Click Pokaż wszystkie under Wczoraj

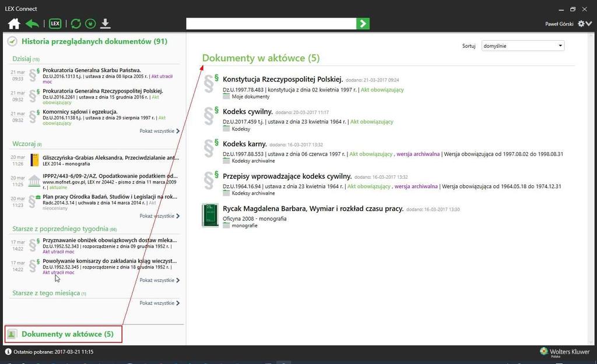pos(160,215)
